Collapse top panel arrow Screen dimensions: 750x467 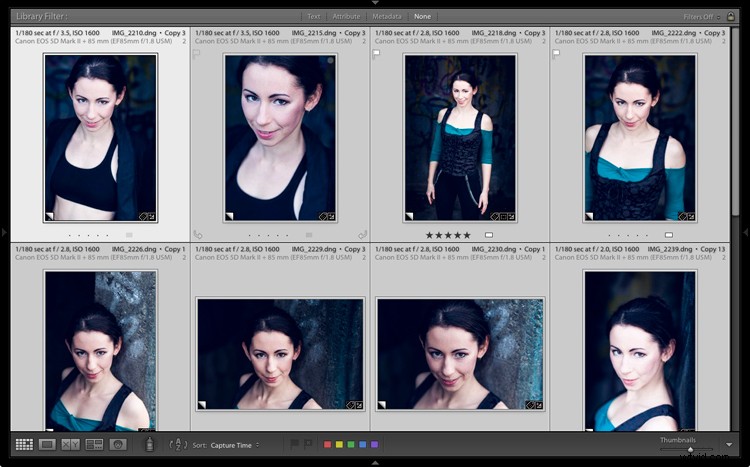click(375, 2)
